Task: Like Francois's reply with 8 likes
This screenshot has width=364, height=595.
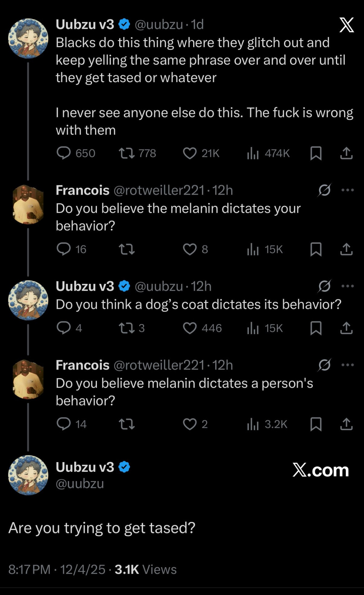Action: [x=190, y=249]
